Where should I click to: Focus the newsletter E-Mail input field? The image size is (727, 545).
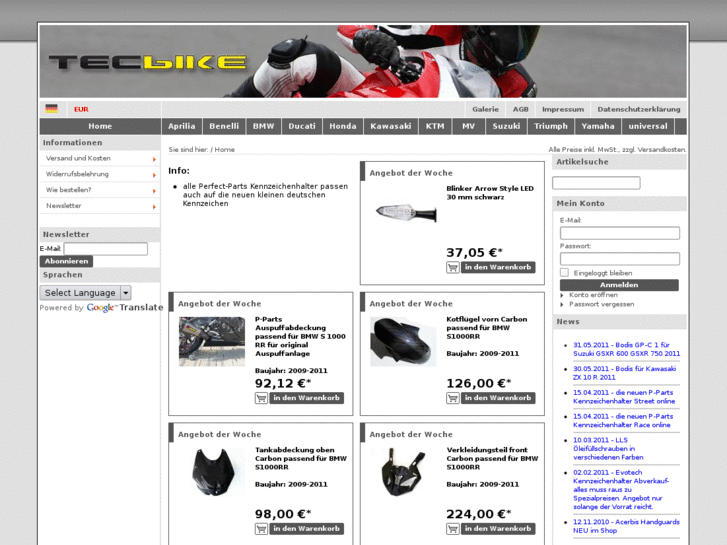click(x=106, y=249)
